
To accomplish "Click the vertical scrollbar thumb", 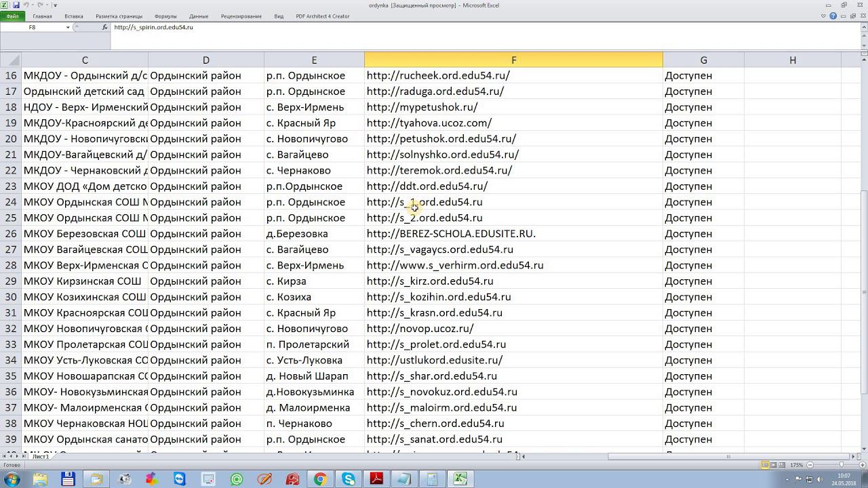I will pos(863,292).
